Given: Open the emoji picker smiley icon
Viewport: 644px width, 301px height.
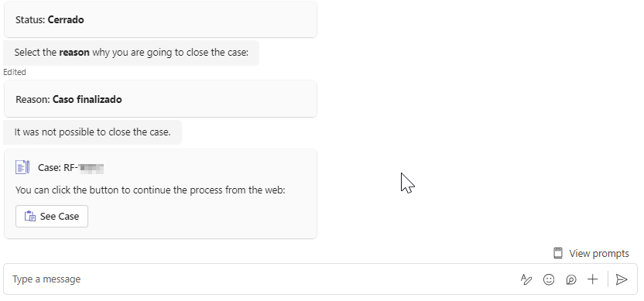Looking at the screenshot, I should [x=549, y=279].
